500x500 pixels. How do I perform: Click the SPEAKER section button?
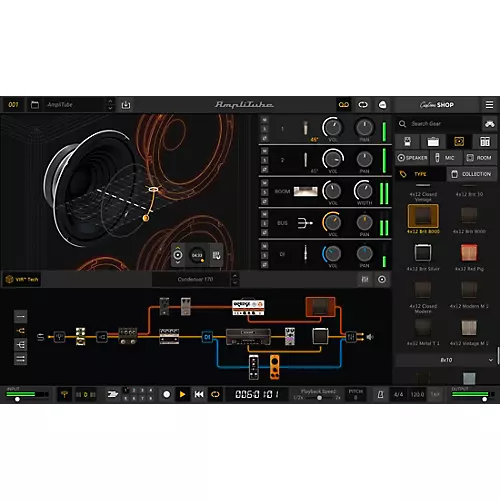(x=412, y=158)
